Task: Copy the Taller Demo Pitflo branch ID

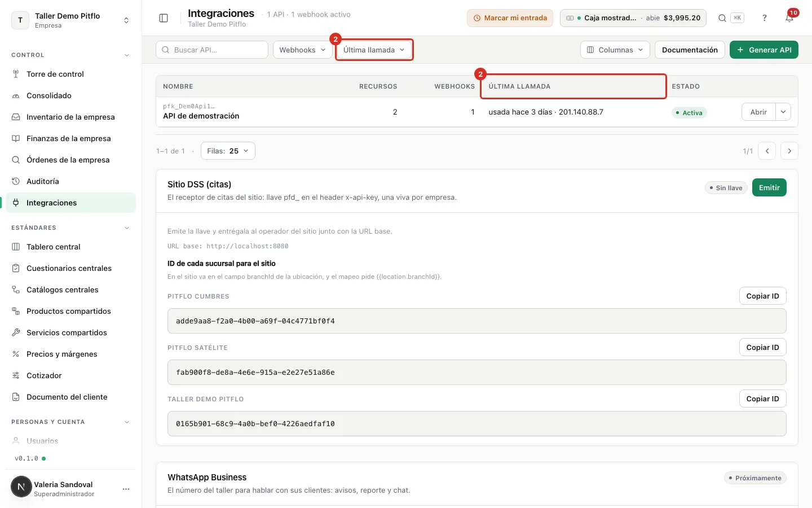Action: point(762,398)
